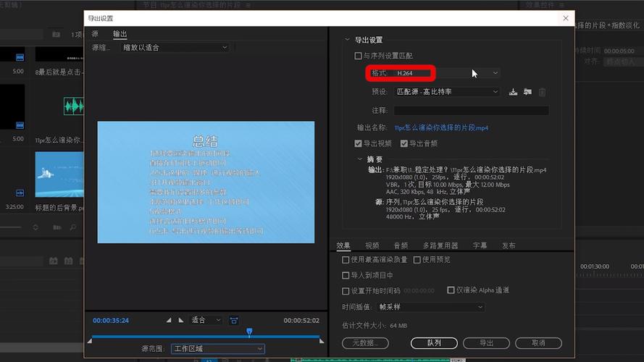Set in point triangle in preview
The height and width of the screenshot is (362, 644).
point(169,320)
